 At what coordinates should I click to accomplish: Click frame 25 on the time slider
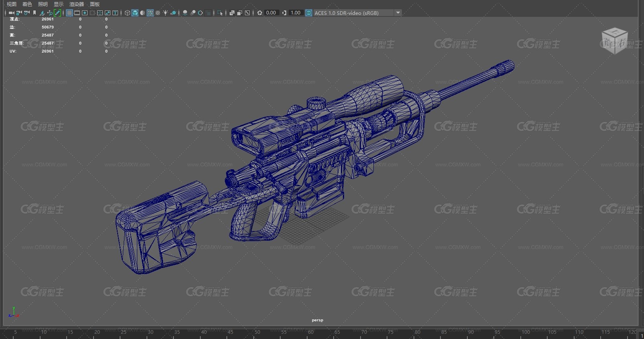(x=124, y=332)
